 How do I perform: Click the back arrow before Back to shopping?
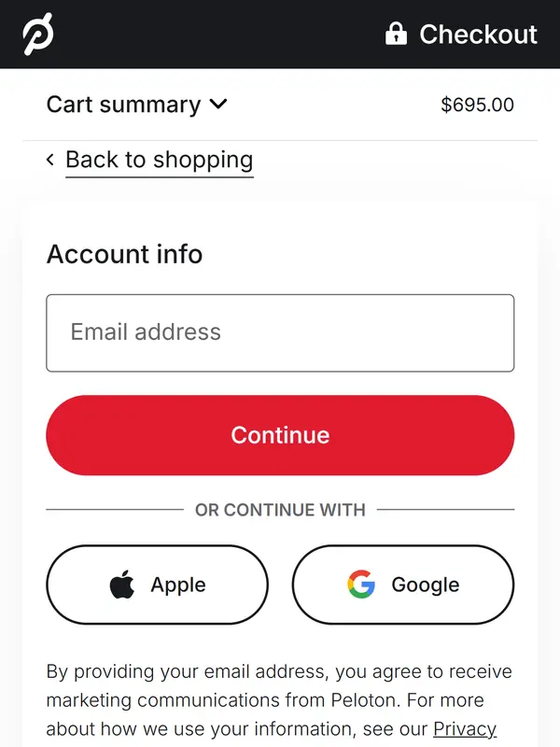click(x=50, y=160)
